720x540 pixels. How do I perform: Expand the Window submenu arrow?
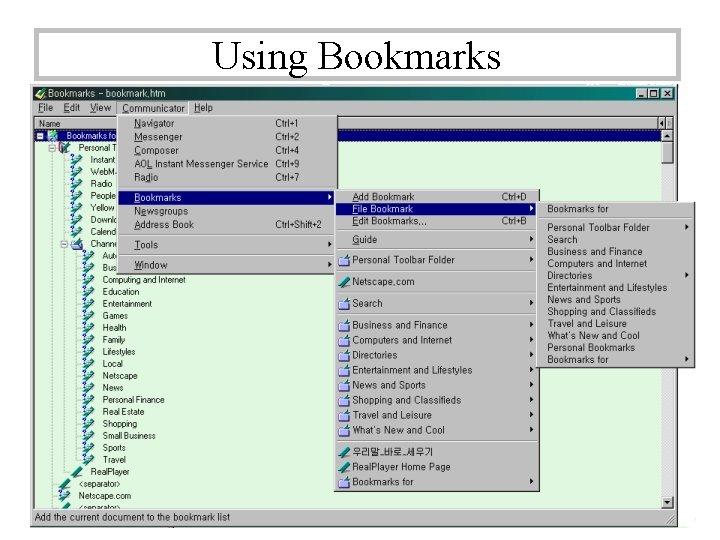pos(329,264)
